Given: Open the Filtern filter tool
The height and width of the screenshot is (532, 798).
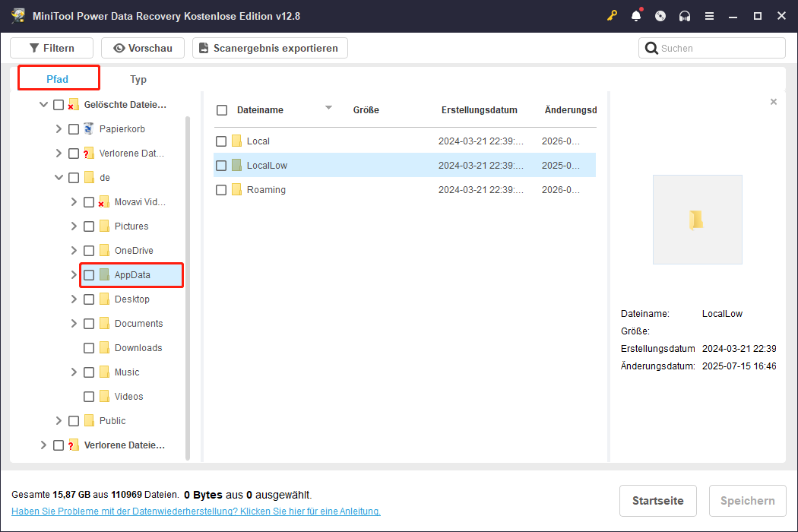Looking at the screenshot, I should click(x=51, y=47).
